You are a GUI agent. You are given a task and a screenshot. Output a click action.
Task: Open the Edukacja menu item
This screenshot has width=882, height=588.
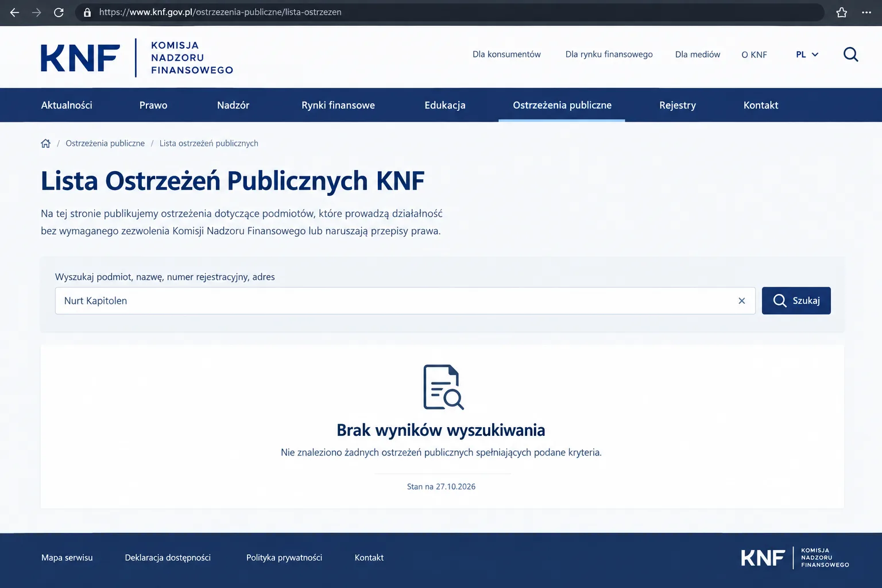tap(445, 105)
